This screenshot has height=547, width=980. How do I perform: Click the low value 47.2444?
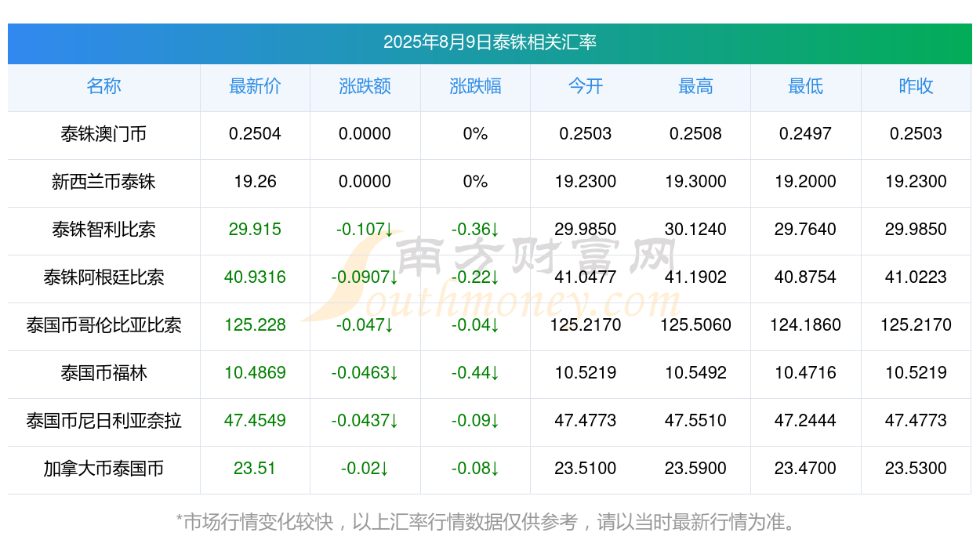pos(806,421)
